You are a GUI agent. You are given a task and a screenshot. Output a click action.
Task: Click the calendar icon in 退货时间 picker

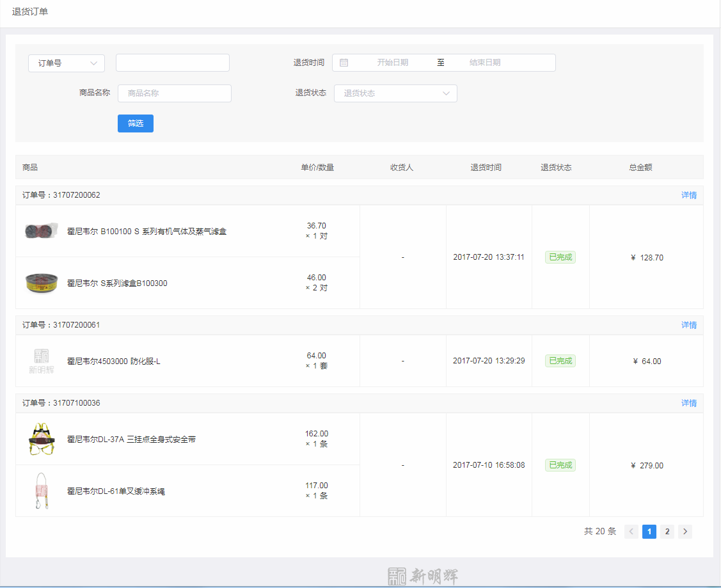[344, 63]
